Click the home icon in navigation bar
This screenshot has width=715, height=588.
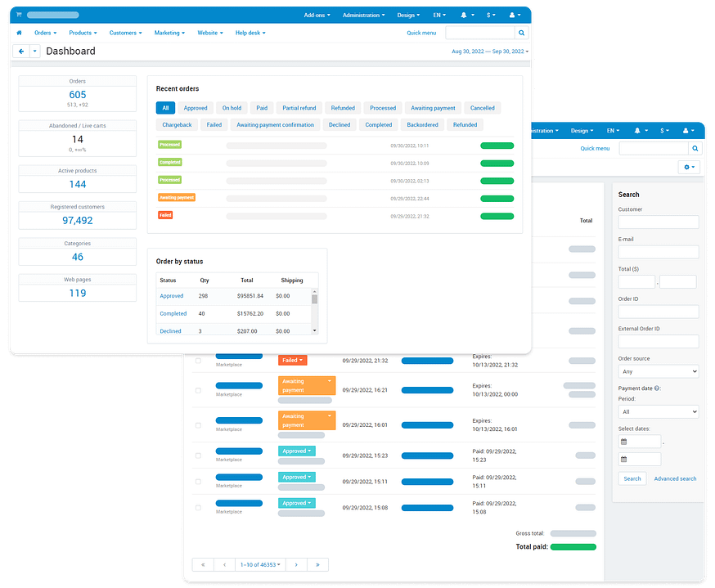click(x=19, y=33)
